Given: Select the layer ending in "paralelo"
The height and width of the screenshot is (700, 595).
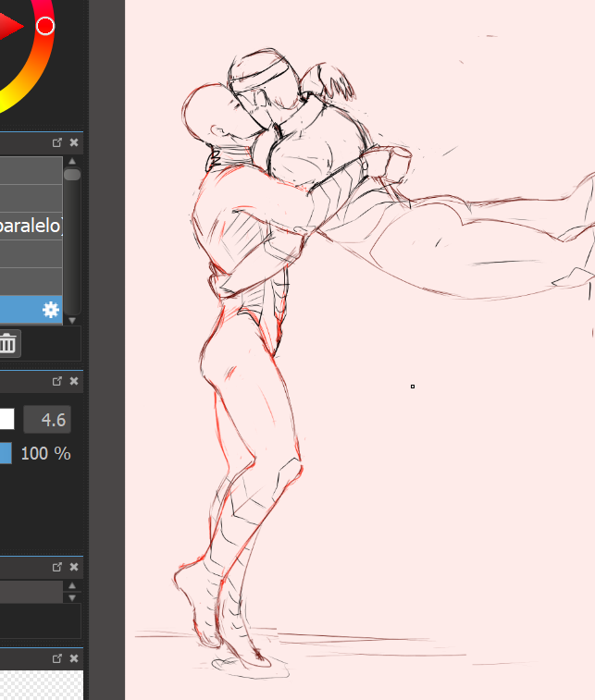Looking at the screenshot, I should (31, 226).
